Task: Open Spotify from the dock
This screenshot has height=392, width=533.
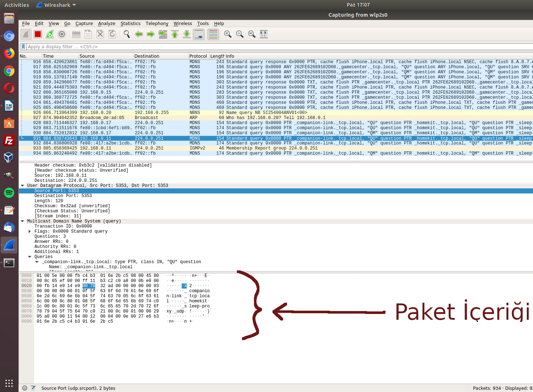Action: click(x=9, y=193)
